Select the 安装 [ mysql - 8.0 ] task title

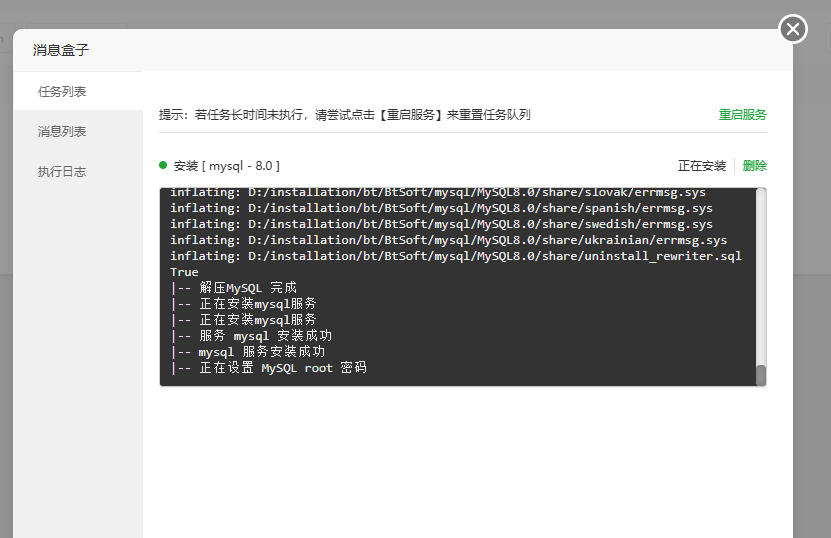click(227, 166)
